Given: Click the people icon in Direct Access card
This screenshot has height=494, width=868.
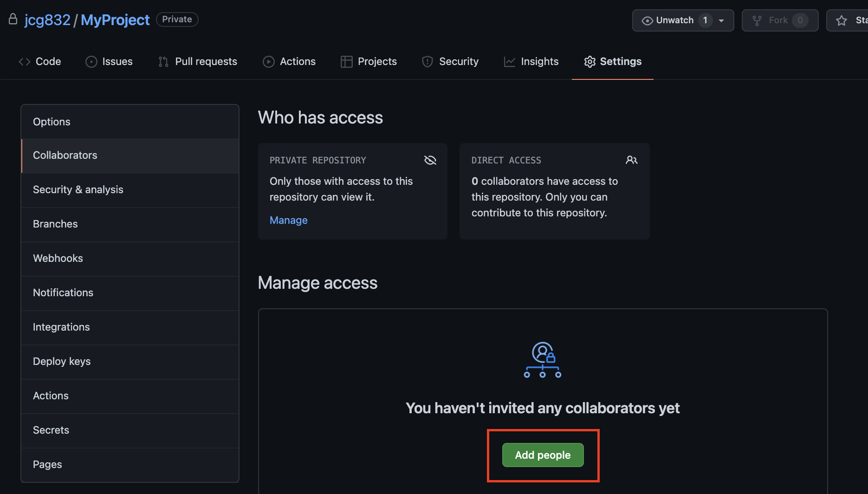Looking at the screenshot, I should pos(632,160).
